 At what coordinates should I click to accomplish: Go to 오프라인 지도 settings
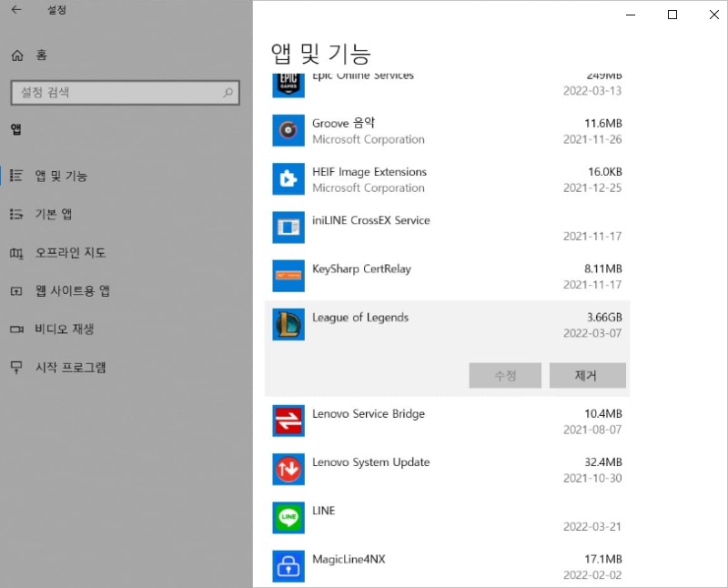pos(69,252)
